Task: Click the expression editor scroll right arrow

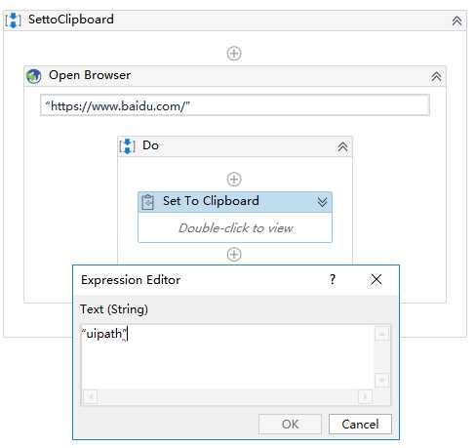Action: point(365,396)
